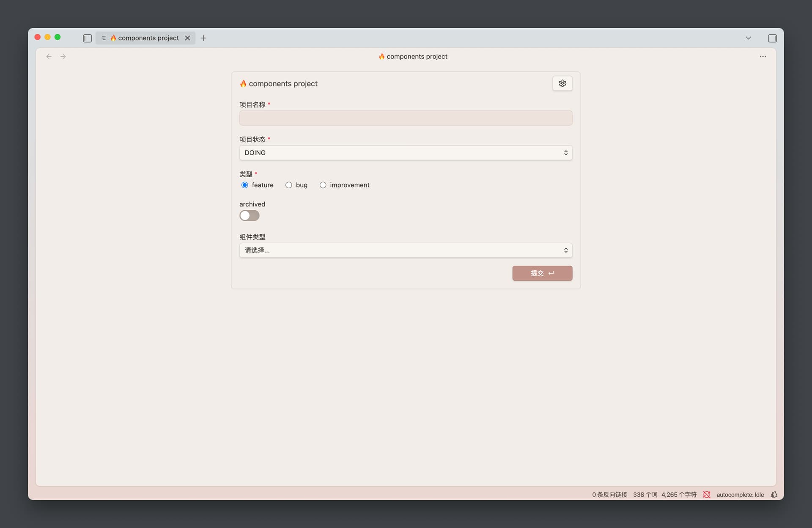812x528 pixels.
Task: Select the bug radio option
Action: 288,185
